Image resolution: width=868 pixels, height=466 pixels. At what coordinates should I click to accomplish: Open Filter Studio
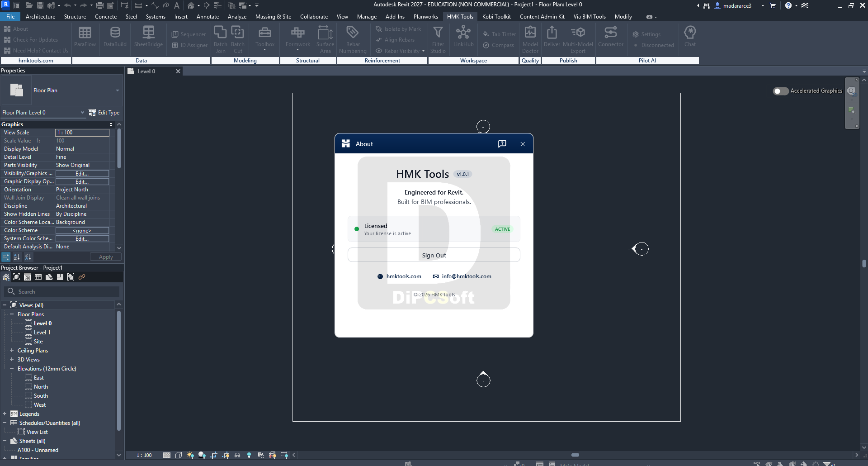click(438, 40)
